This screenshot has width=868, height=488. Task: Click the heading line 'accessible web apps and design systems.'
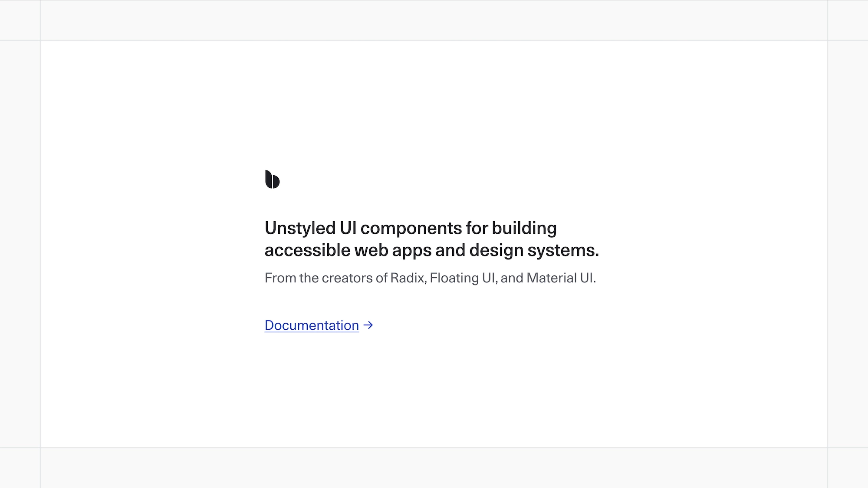pos(432,250)
